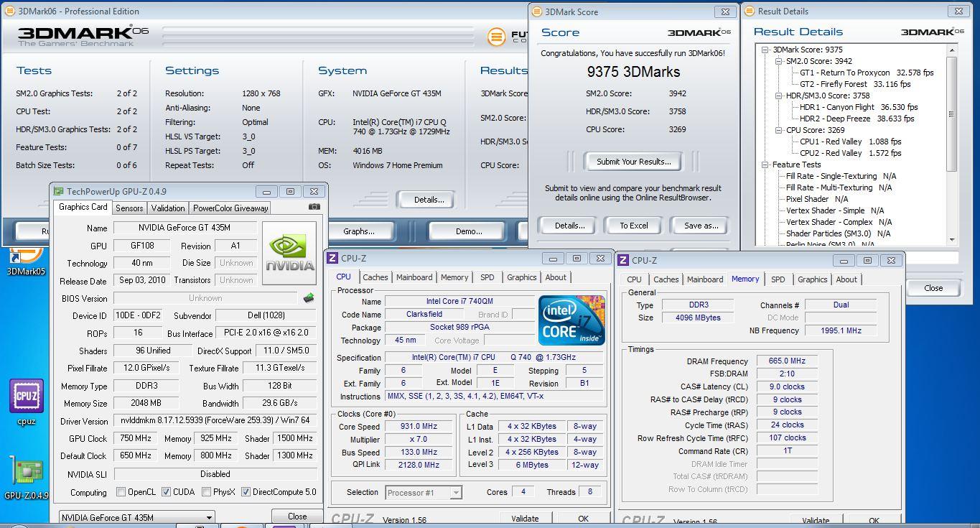980x528 pixels.
Task: Click the Graphs... button
Action: (358, 231)
